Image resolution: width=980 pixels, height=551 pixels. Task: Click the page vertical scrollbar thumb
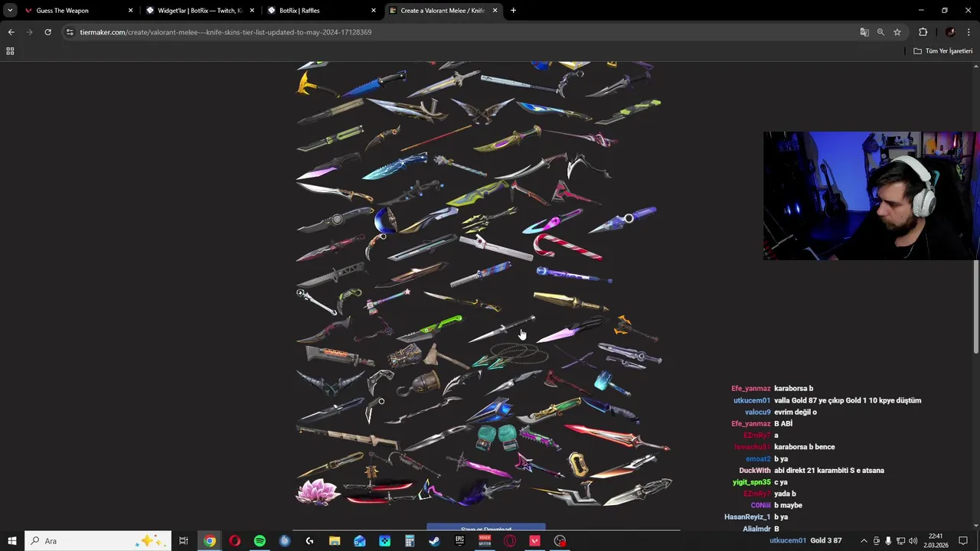click(976, 306)
